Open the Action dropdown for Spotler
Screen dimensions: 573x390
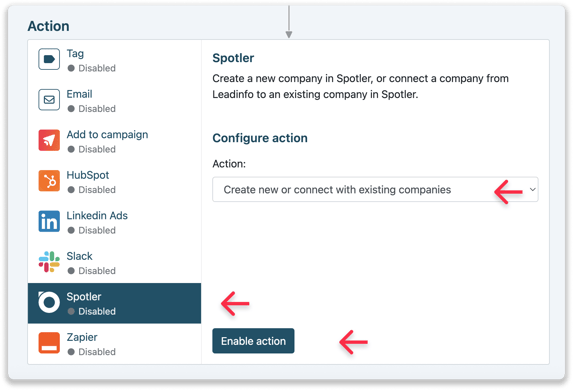(x=375, y=189)
